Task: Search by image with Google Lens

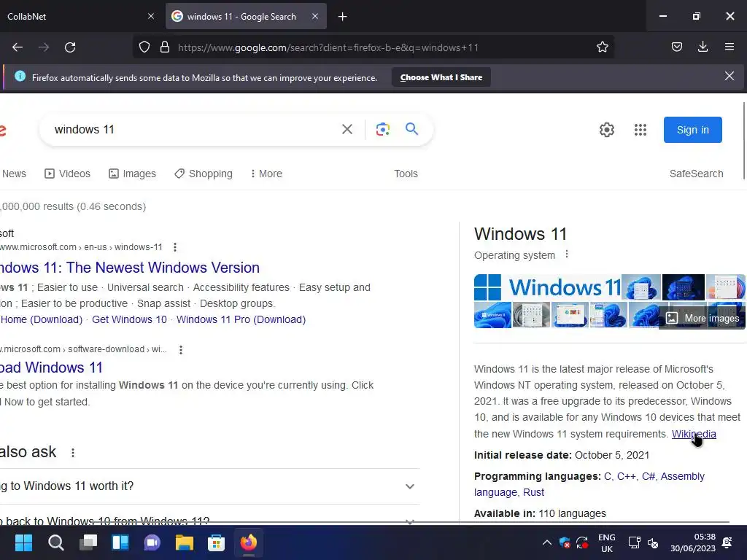Action: coord(382,129)
